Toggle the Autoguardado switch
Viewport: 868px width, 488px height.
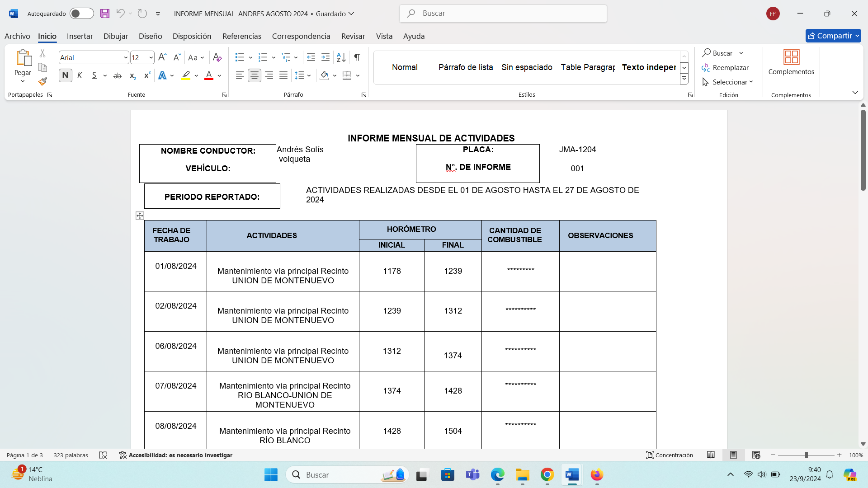pyautogui.click(x=81, y=14)
